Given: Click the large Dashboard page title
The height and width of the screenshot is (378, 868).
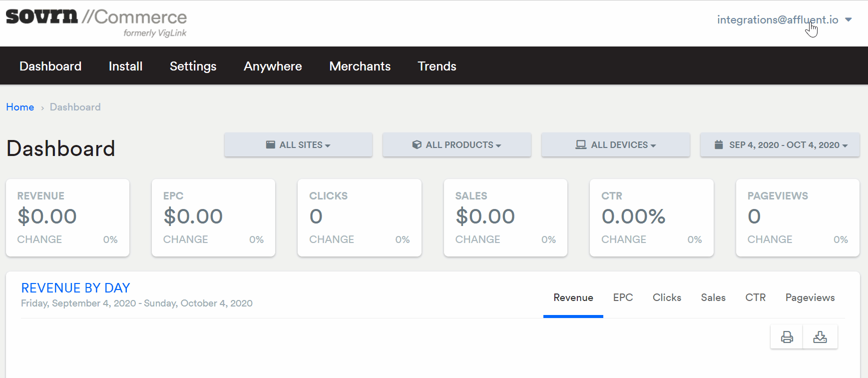Looking at the screenshot, I should coord(61,148).
